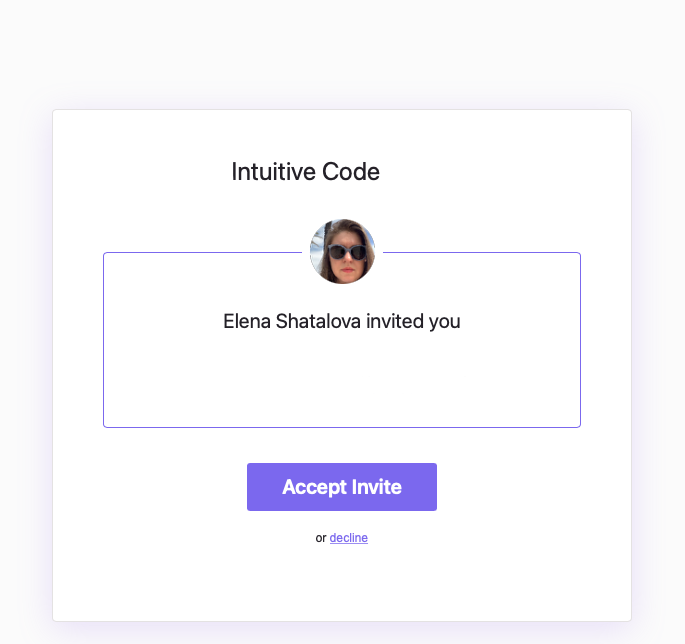
Task: Click empty space inside the purple-bordered box
Action: (342, 384)
